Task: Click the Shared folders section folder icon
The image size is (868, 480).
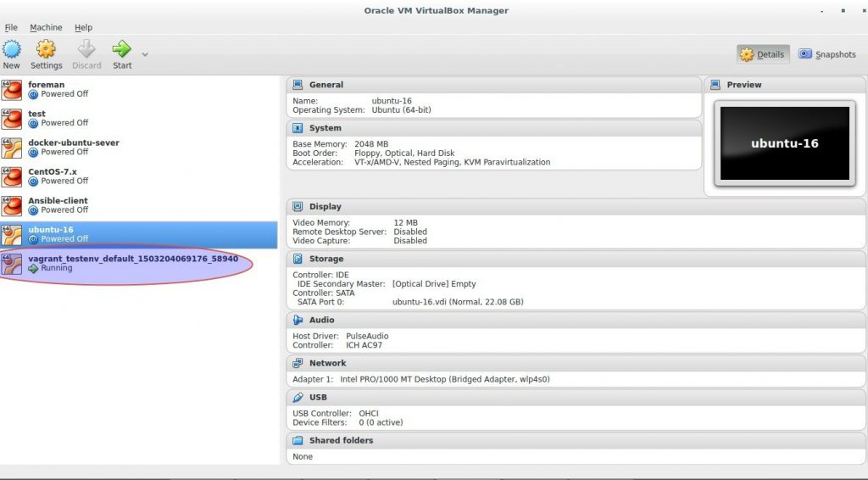Action: pos(298,441)
